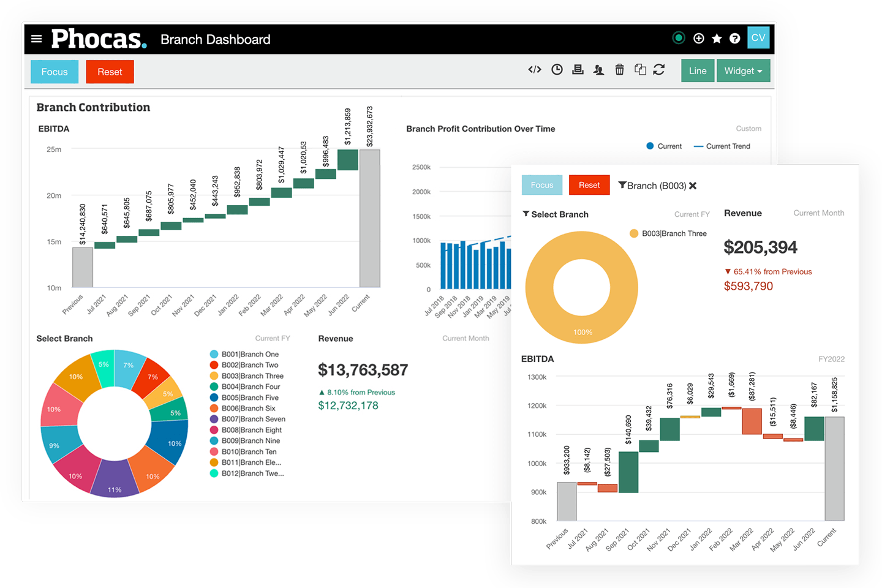Click the duplicate dashboard icon

(x=640, y=69)
